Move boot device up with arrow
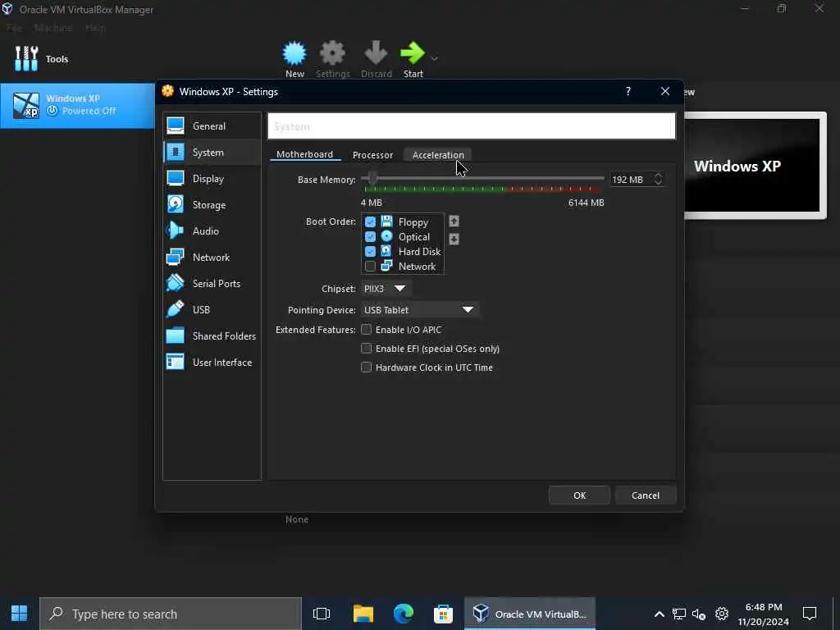 (454, 221)
